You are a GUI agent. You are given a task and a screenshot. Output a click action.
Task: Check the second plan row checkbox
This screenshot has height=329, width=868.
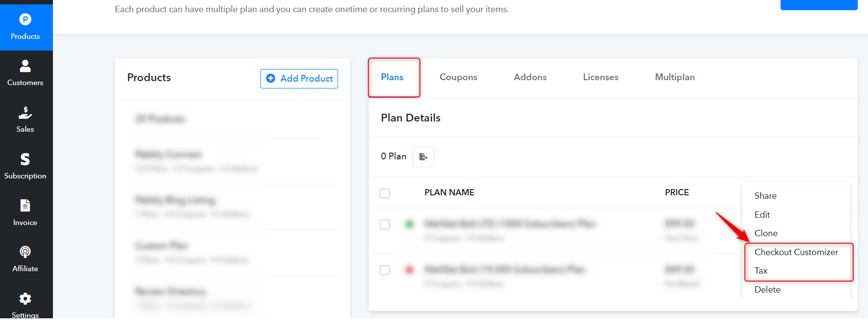(385, 270)
